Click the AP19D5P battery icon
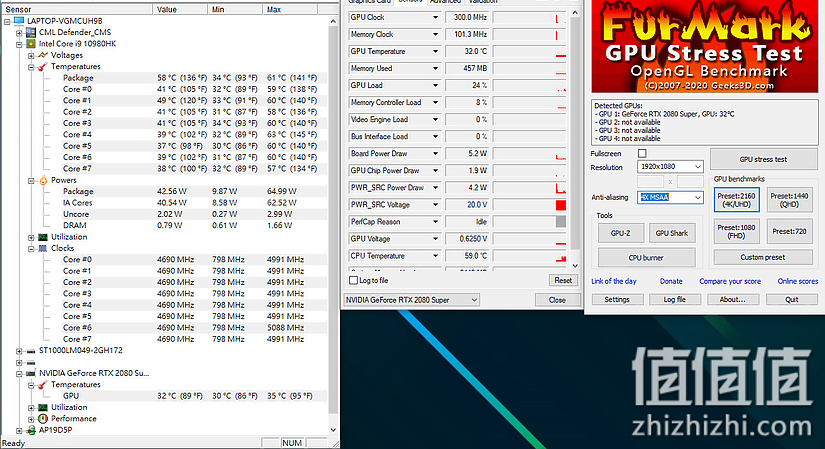The height and width of the screenshot is (449, 825). pyautogui.click(x=31, y=430)
